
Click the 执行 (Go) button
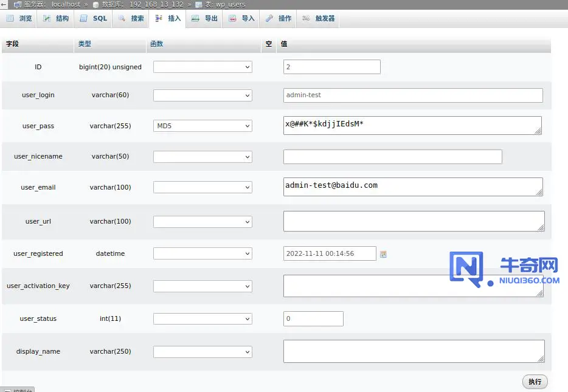[x=535, y=382]
